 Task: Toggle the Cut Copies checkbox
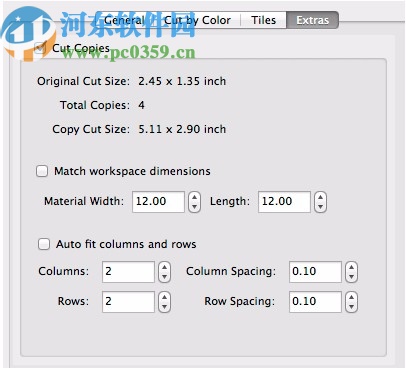(x=40, y=48)
